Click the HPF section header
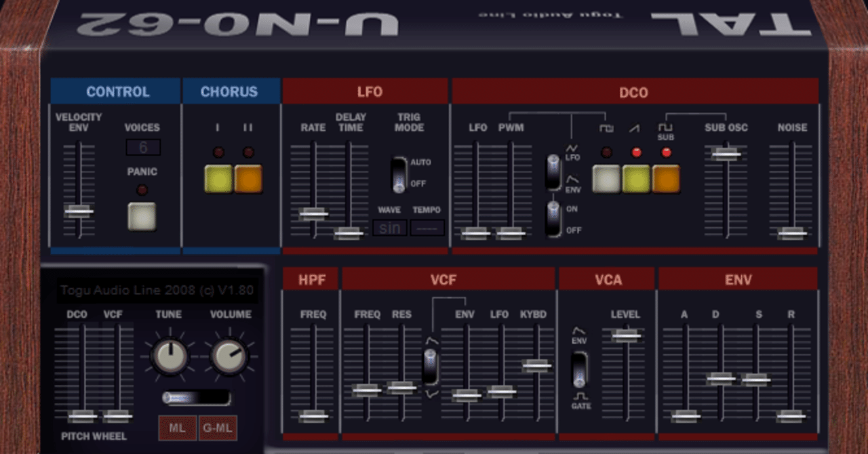 (x=311, y=279)
